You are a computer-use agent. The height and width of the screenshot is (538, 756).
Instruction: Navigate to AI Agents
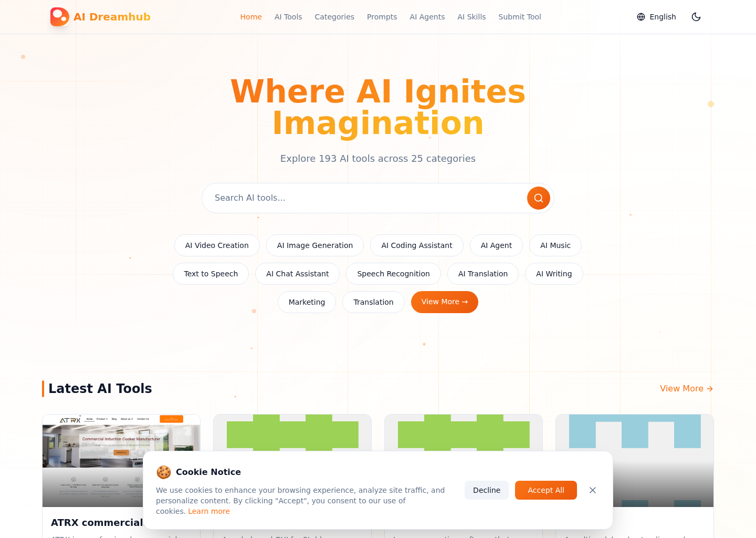click(x=427, y=17)
